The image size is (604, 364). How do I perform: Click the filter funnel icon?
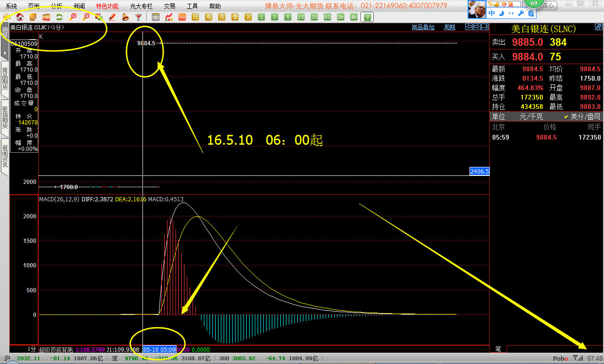click(138, 17)
